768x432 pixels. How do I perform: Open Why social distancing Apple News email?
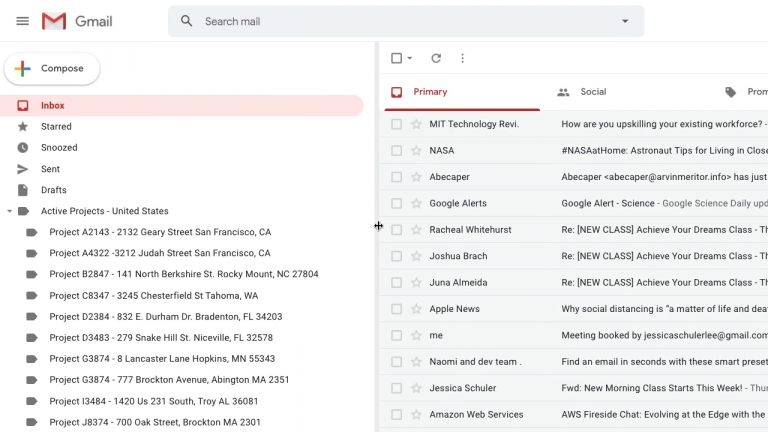[x=664, y=309]
